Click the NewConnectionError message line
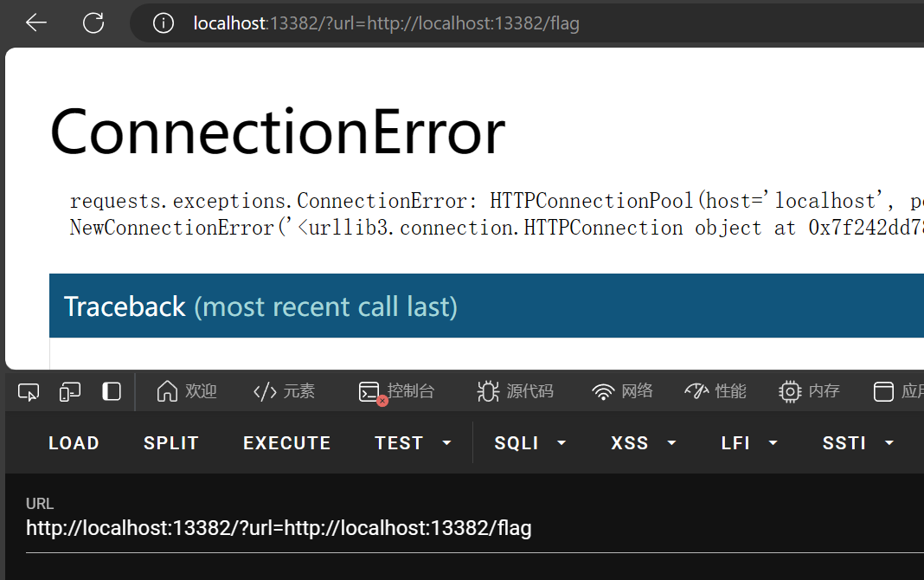Image resolution: width=924 pixels, height=580 pixels. pyautogui.click(x=497, y=228)
